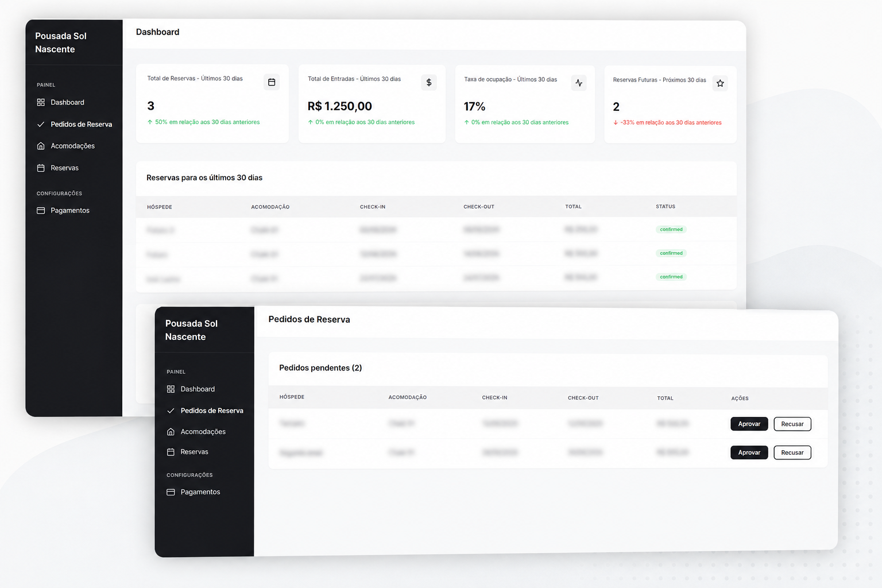The image size is (882, 588).
Task: Click "-33% em relação aos 30 dias anteriores" text
Action: pyautogui.click(x=671, y=123)
